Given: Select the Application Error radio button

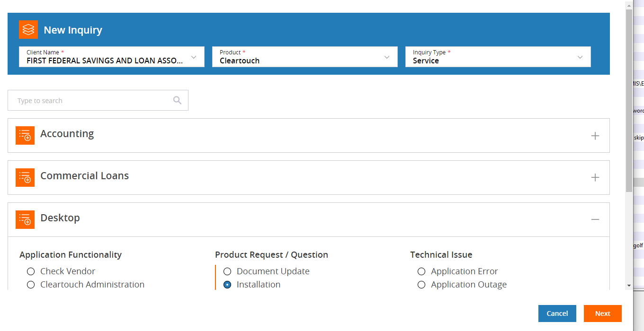Looking at the screenshot, I should tap(421, 271).
